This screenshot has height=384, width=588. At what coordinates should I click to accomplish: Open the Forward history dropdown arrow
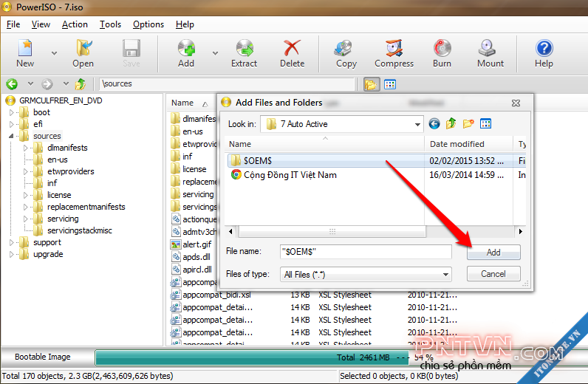coord(66,83)
